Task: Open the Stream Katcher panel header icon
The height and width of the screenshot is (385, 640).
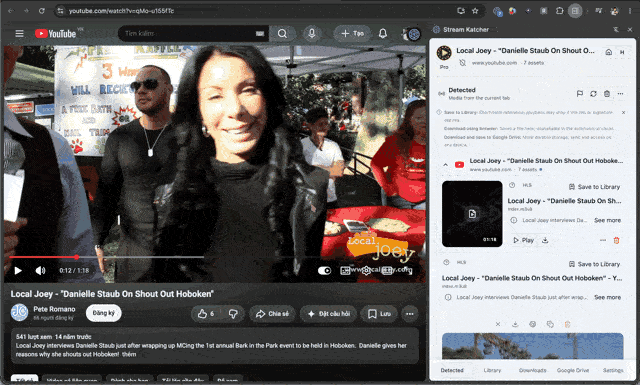Action: point(436,29)
